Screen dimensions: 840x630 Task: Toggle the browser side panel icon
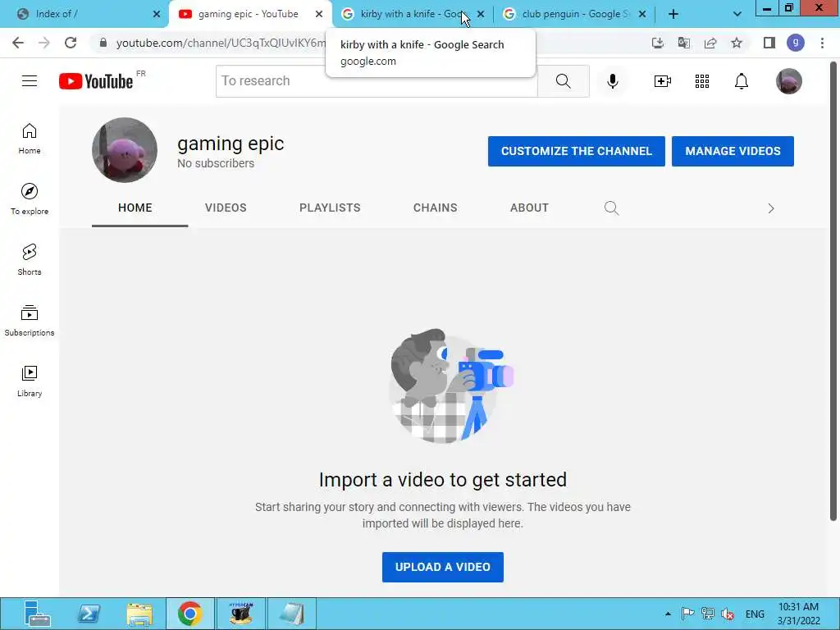[769, 43]
